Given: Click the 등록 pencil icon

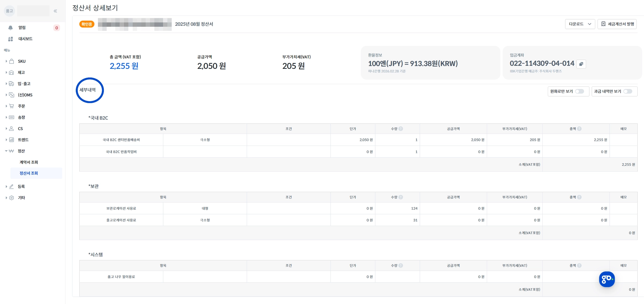Looking at the screenshot, I should tap(12, 186).
